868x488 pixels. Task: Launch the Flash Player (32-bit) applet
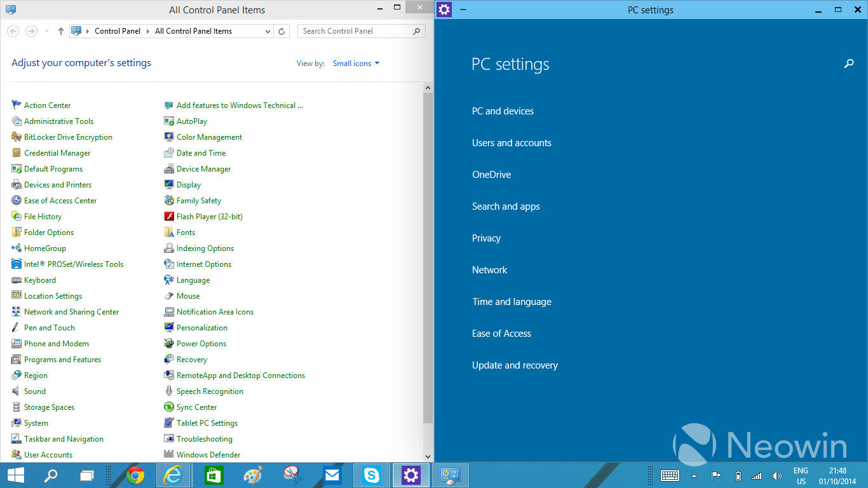pyautogui.click(x=208, y=216)
